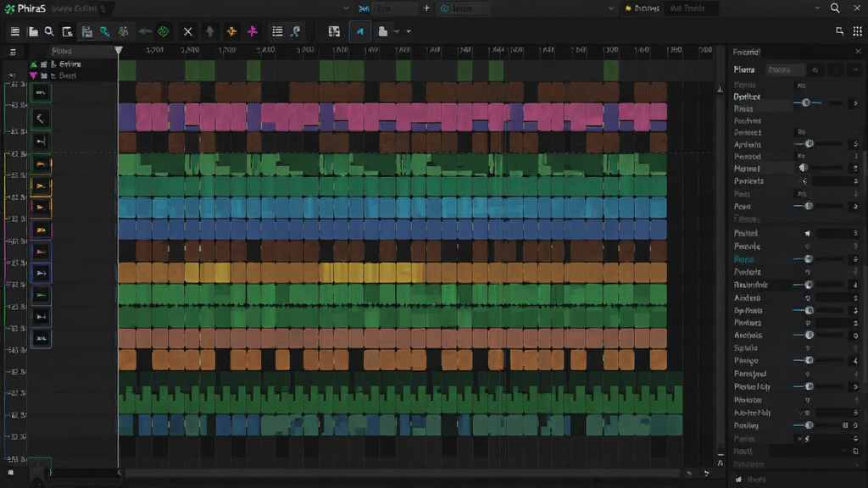Click the grey up arrow toolbar icon

click(210, 31)
